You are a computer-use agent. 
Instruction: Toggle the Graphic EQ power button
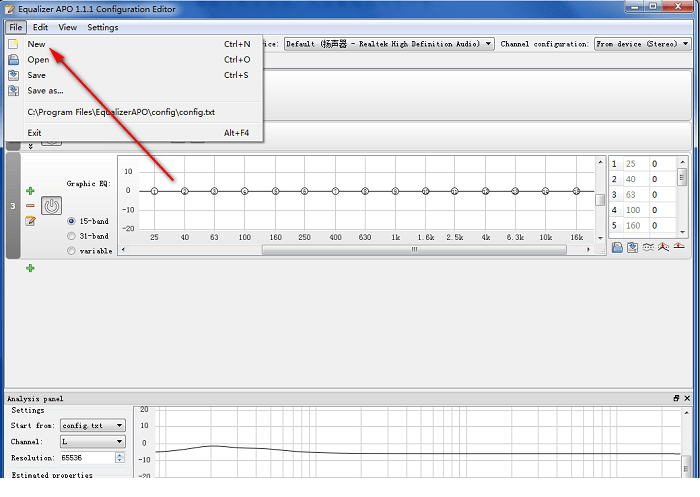point(51,206)
